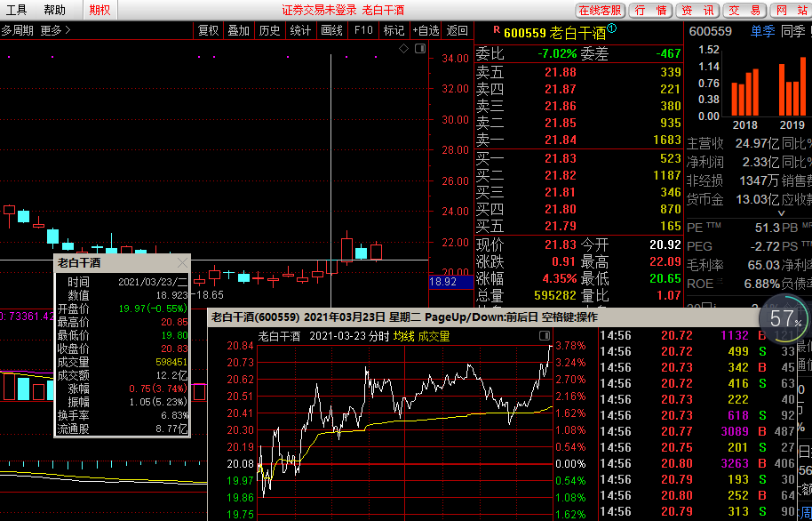The image size is (812, 521).
Task: Click the 委比 value -7.02%
Action: 556,52
